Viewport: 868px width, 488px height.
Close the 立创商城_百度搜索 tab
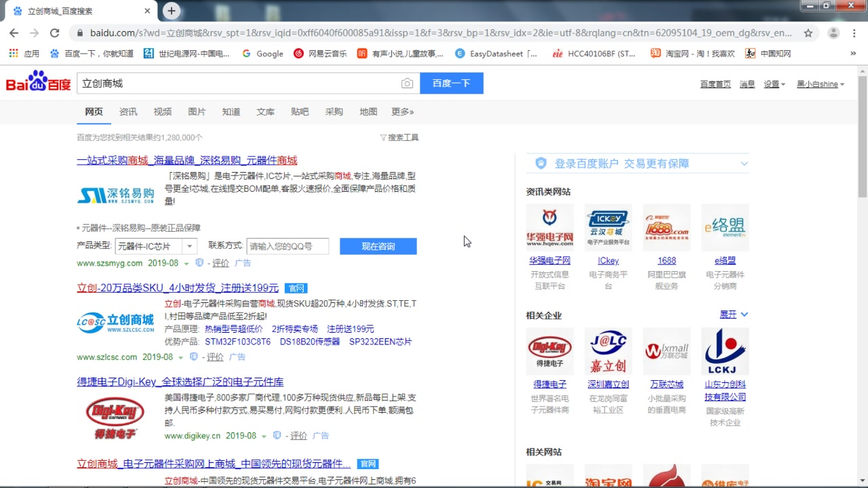click(x=148, y=11)
